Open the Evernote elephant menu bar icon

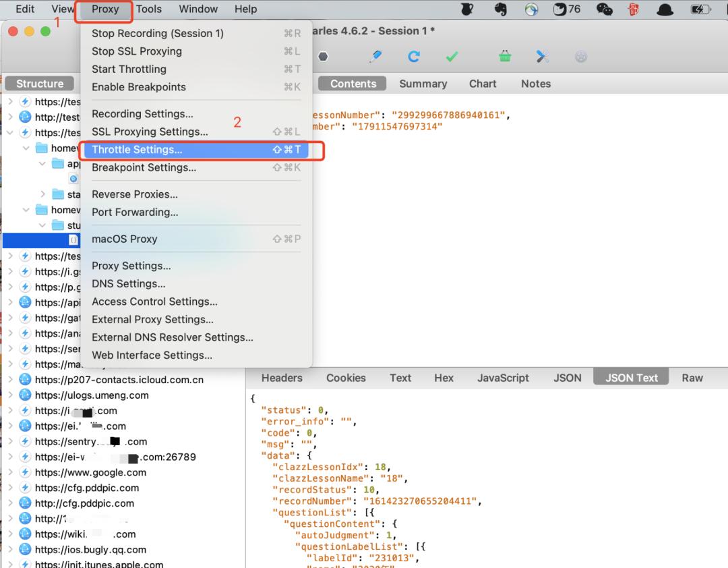pyautogui.click(x=500, y=9)
